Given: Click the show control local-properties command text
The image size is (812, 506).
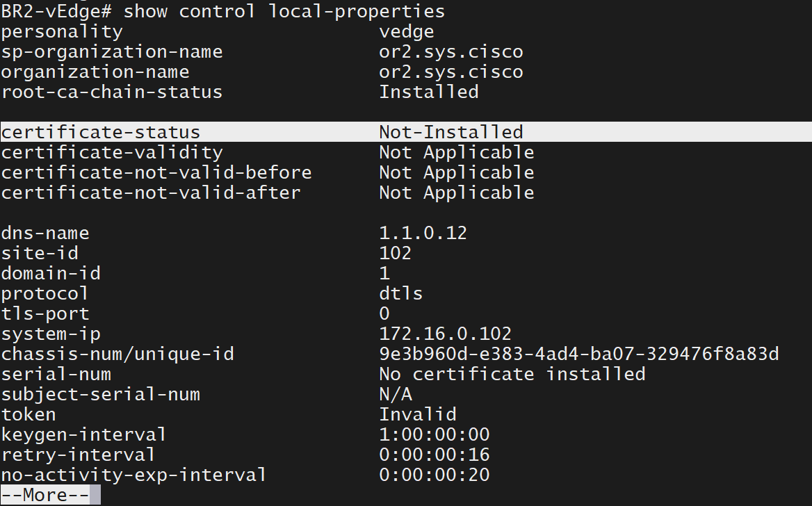Looking at the screenshot, I should click(x=284, y=11).
